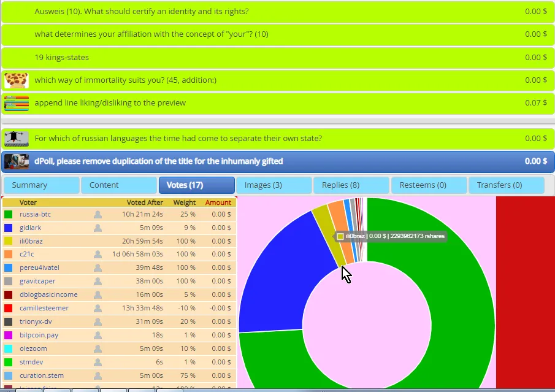Click the orange swatch beside c21c
The height and width of the screenshot is (392, 555).
pos(8,254)
